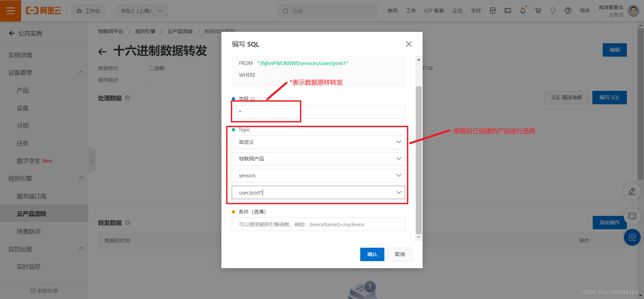Open the 华东2 (上海) region dropdown
The width and height of the screenshot is (644, 299).
point(142,11)
